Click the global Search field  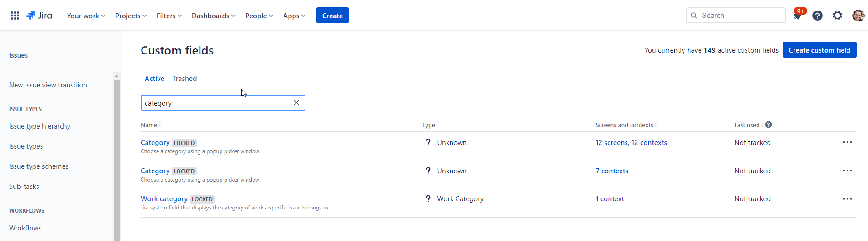click(736, 16)
